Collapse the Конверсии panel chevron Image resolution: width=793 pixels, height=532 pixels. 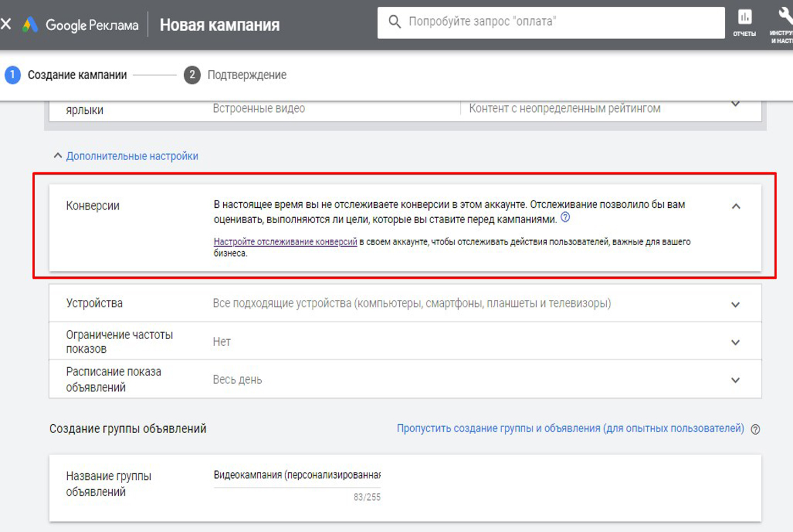(x=736, y=207)
